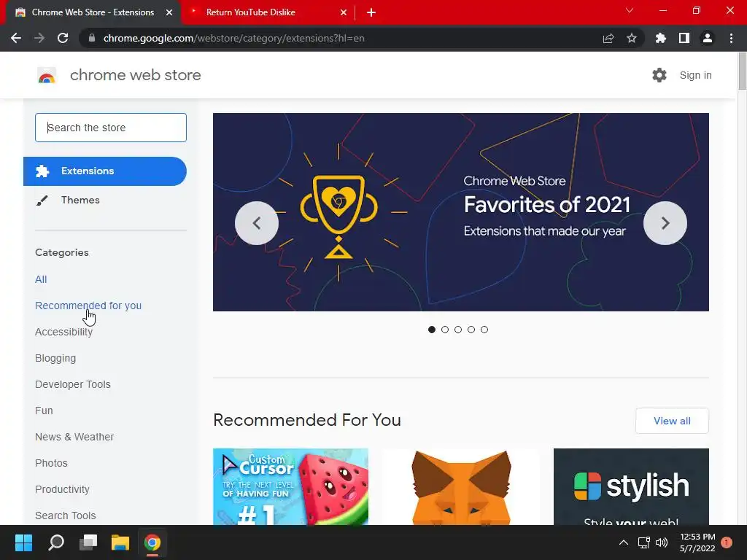Open a new tab

(371, 12)
